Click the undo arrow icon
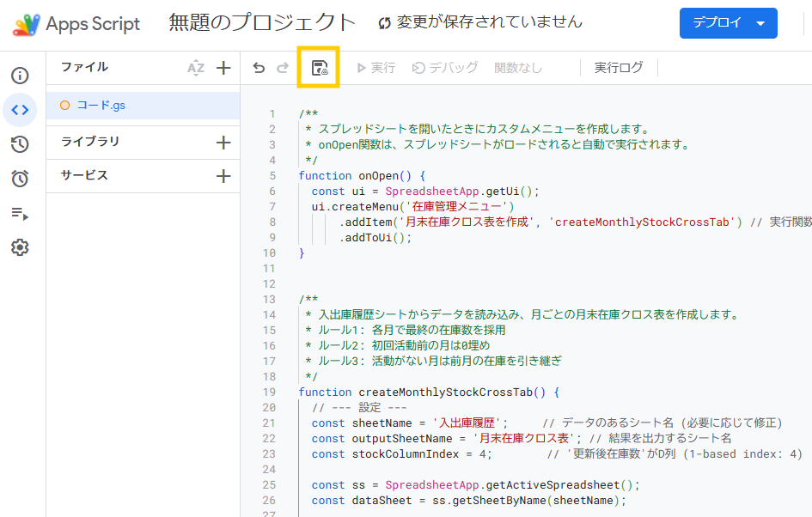 point(259,68)
